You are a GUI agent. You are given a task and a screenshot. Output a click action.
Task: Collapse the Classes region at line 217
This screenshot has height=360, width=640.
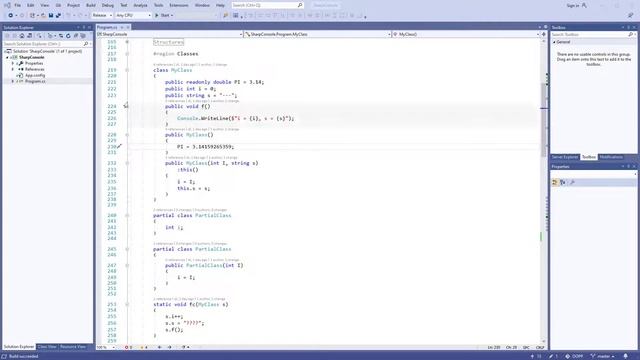tap(127, 54)
